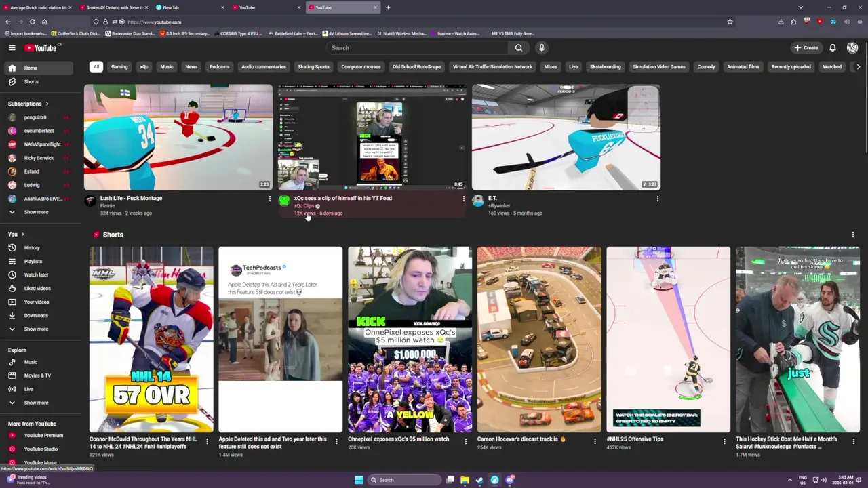
Task: Open Carson Hocevar diecast track short
Action: 539,339
